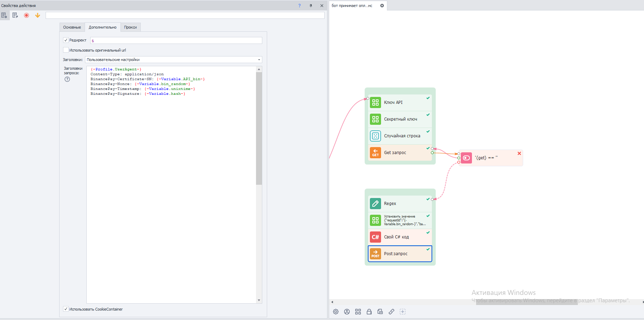Open the gear settings icon below canvas
The image size is (644, 320).
[x=336, y=312]
